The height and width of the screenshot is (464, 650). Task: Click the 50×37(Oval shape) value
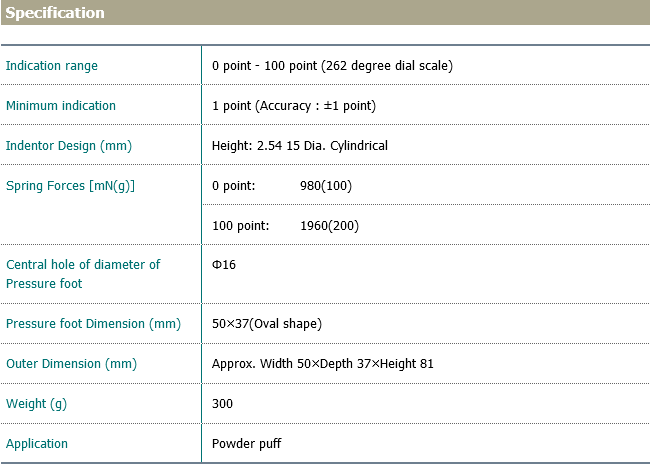coord(267,324)
